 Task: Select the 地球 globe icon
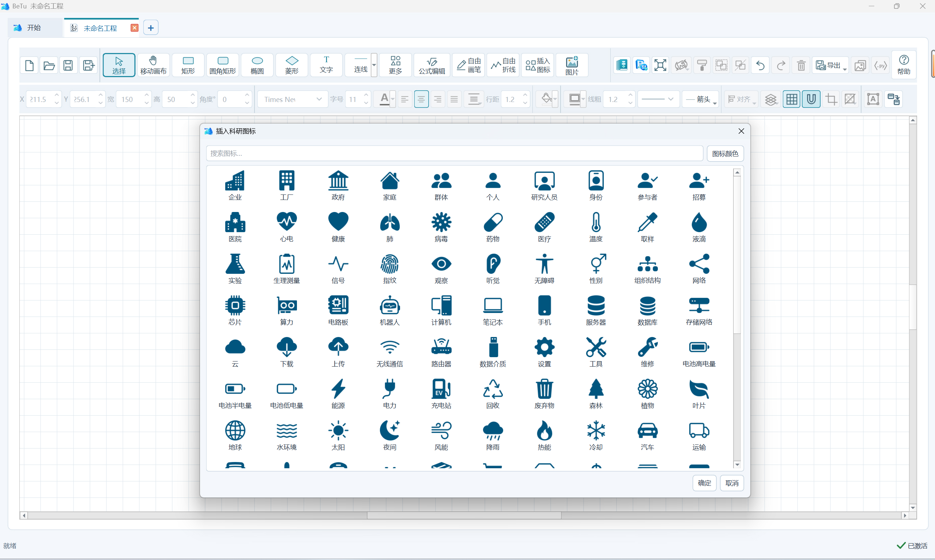(235, 435)
